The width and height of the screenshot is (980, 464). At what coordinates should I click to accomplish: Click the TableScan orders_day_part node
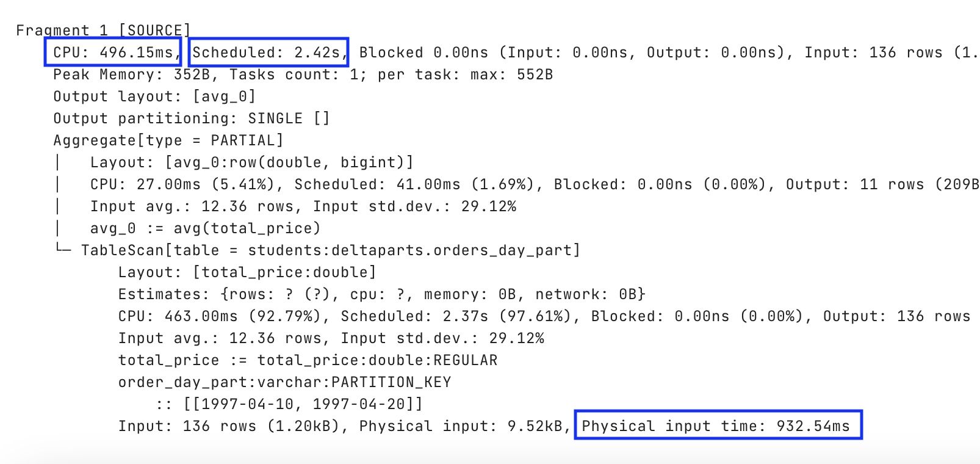(330, 250)
